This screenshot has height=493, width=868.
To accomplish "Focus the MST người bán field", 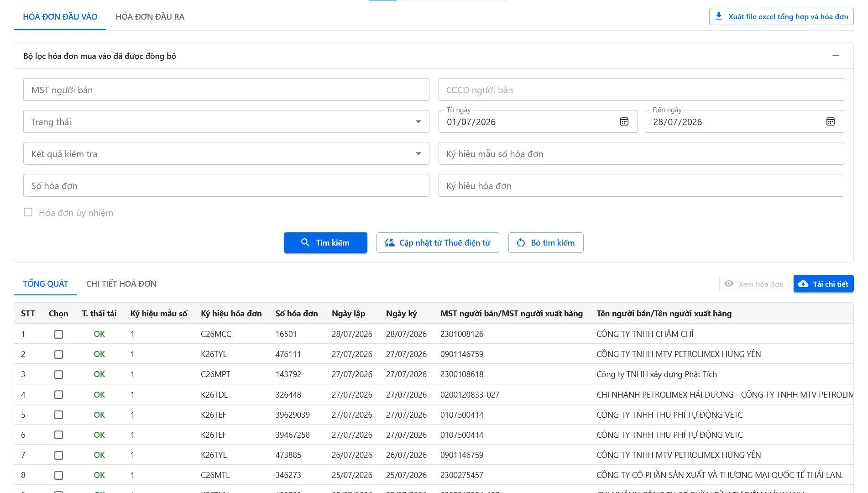I will 226,89.
